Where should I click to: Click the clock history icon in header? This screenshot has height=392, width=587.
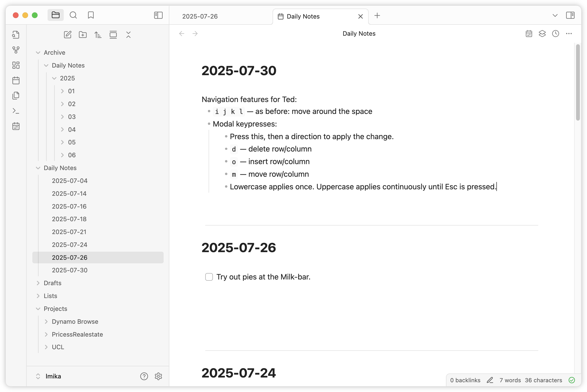556,34
